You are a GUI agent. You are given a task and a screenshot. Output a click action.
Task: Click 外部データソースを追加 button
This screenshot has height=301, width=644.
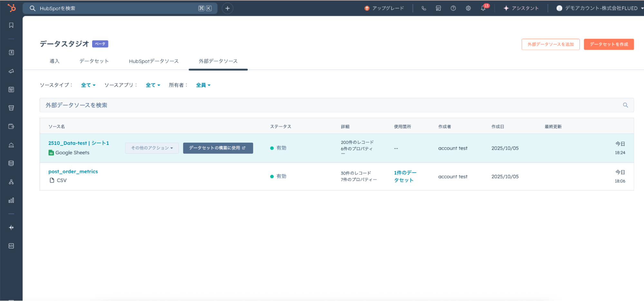pos(550,45)
